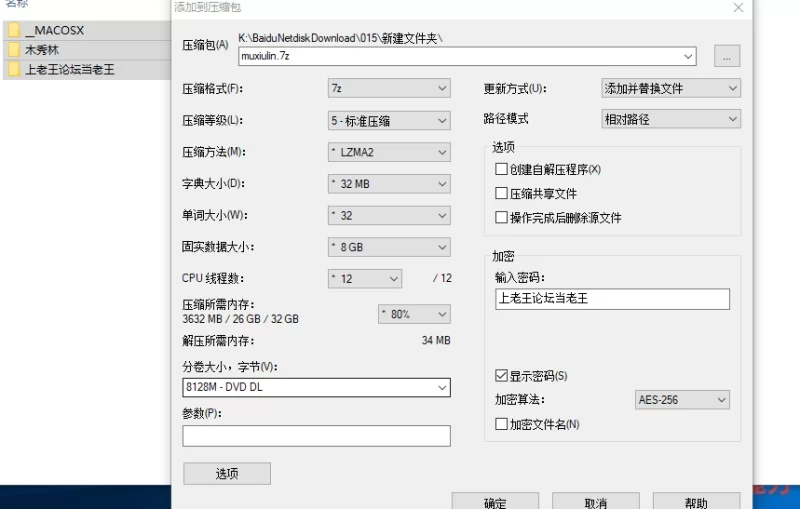
Task: Enable 创建自解压程序 checkbox
Action: coord(501,169)
